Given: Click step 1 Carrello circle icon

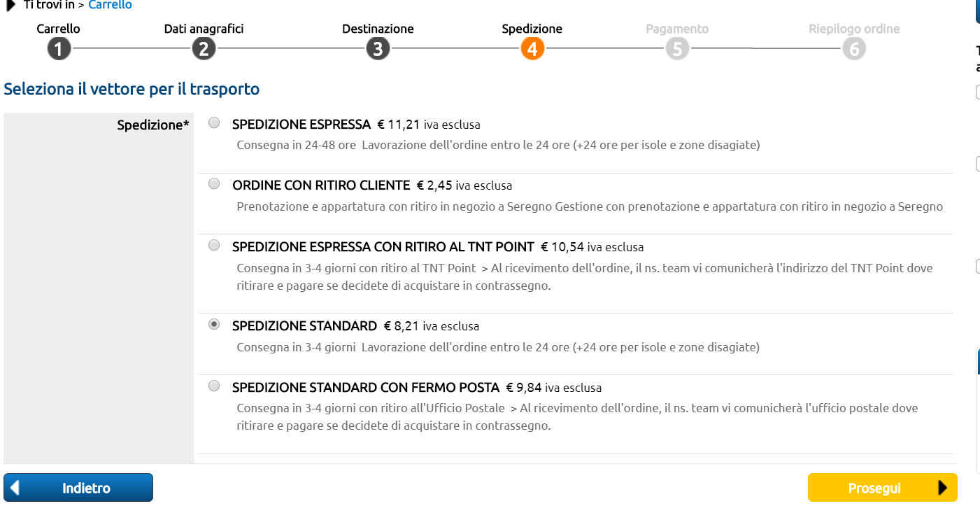Looking at the screenshot, I should tap(59, 49).
